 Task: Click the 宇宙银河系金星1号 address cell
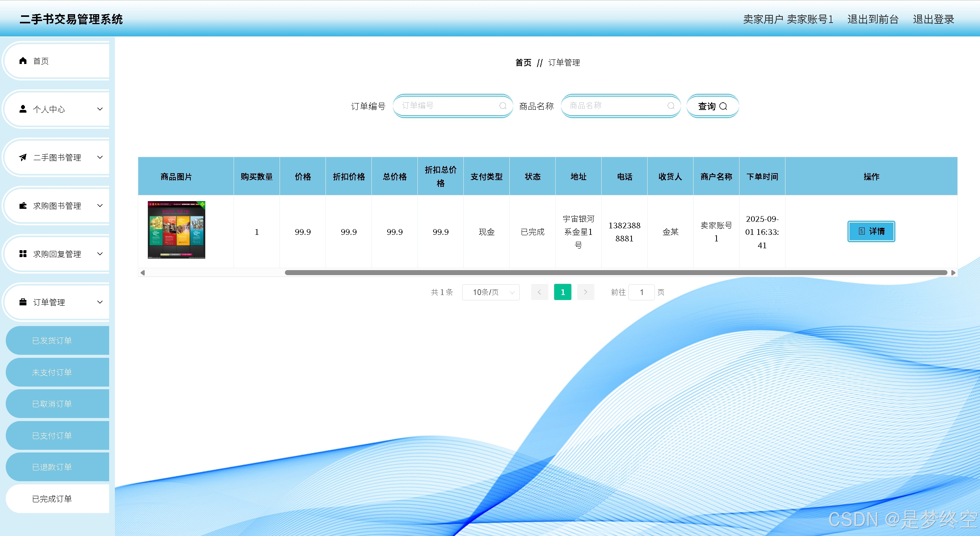(578, 232)
